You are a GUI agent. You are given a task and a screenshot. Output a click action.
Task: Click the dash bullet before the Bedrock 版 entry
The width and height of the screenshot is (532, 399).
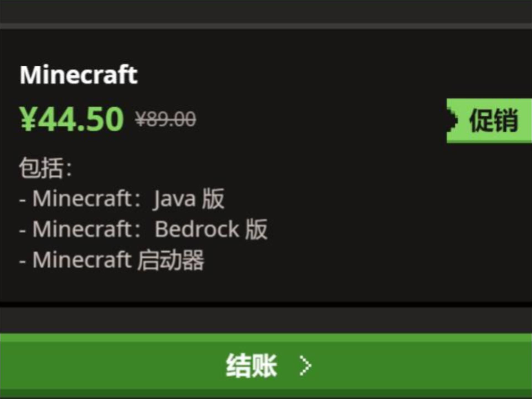[x=23, y=231]
